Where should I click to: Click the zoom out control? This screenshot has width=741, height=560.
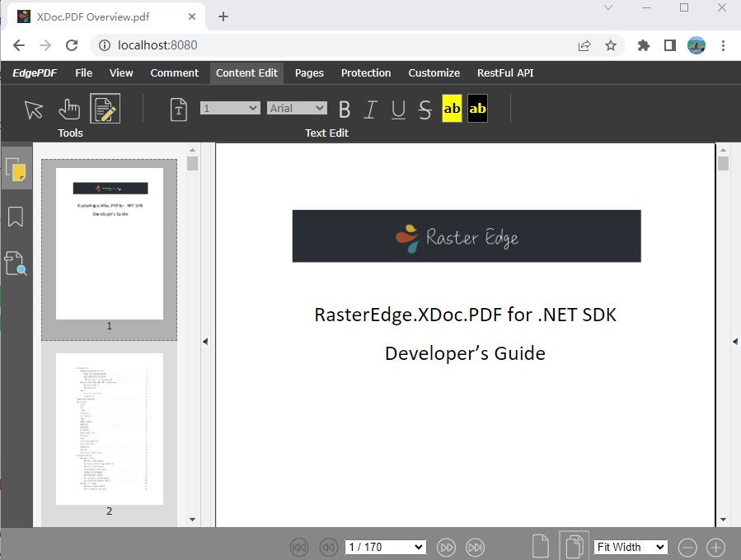(x=687, y=547)
